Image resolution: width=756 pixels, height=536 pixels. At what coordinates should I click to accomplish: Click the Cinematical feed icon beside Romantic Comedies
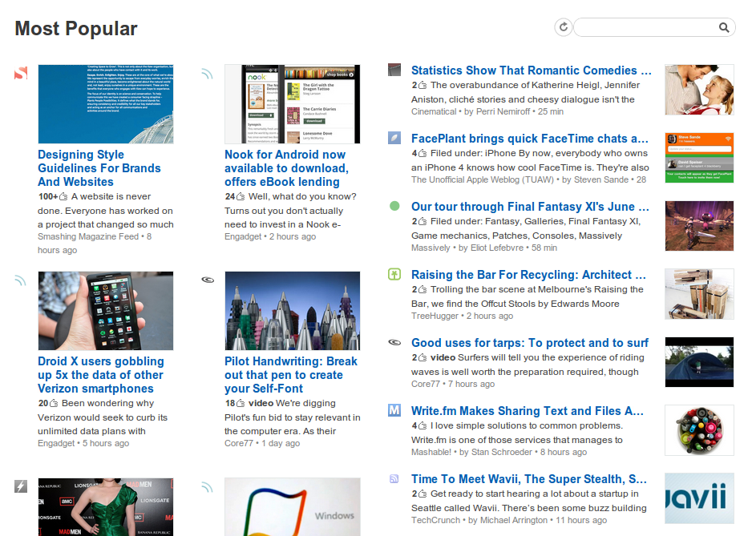[394, 70]
